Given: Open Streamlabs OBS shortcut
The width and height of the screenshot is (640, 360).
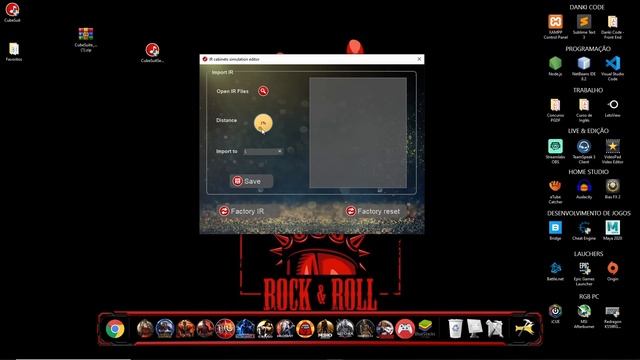Looking at the screenshot, I should click(x=555, y=151).
